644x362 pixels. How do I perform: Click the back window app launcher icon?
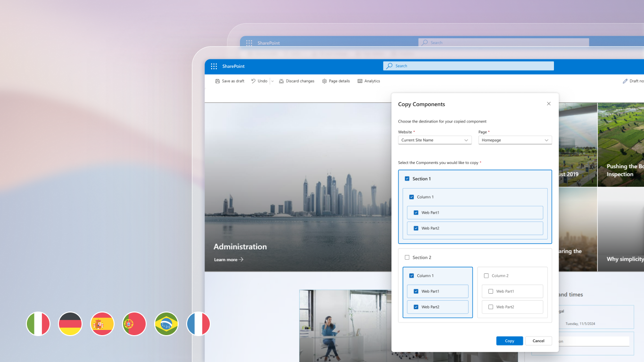[249, 43]
